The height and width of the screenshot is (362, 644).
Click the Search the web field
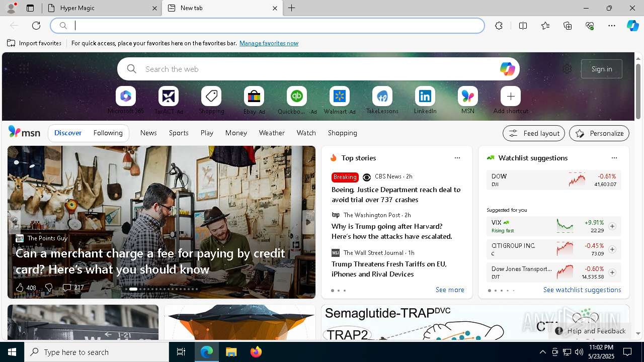pyautogui.click(x=318, y=69)
